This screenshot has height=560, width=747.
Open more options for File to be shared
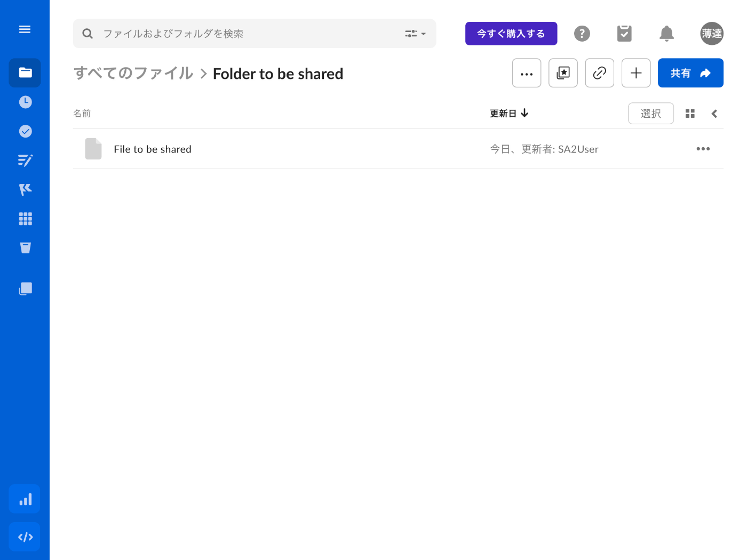(703, 149)
